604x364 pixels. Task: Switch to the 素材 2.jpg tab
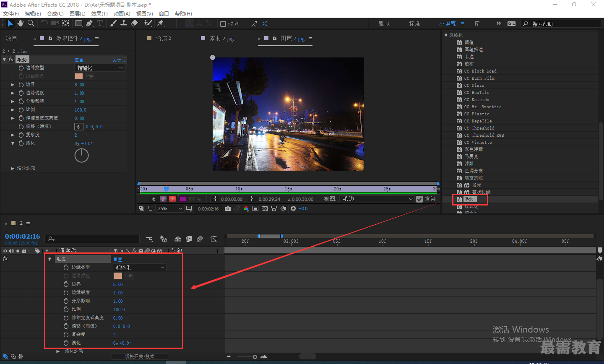coord(222,38)
